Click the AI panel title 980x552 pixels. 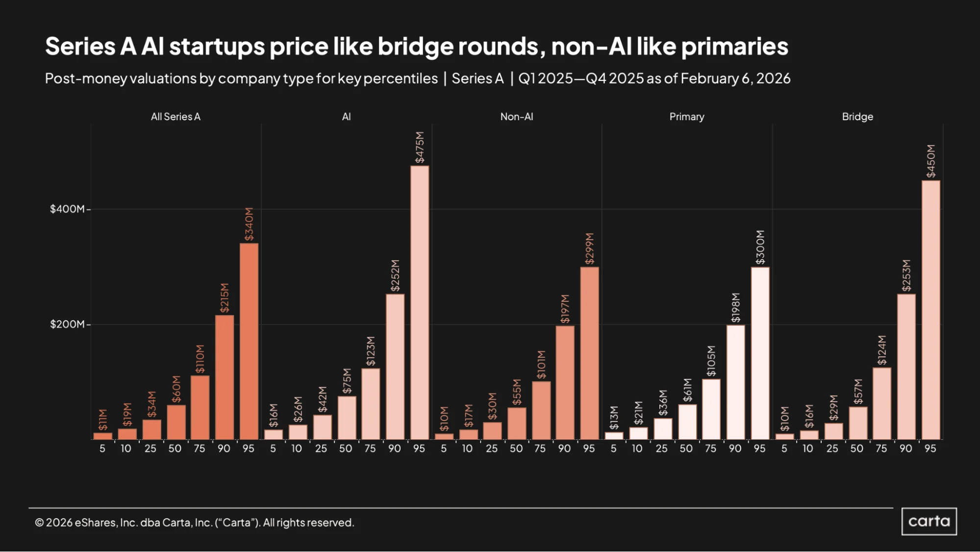click(x=346, y=117)
